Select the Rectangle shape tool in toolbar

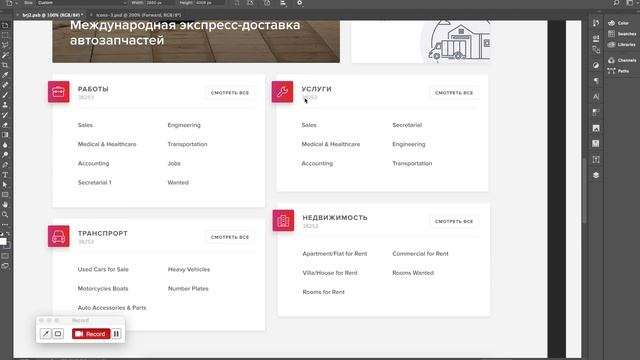(5, 195)
